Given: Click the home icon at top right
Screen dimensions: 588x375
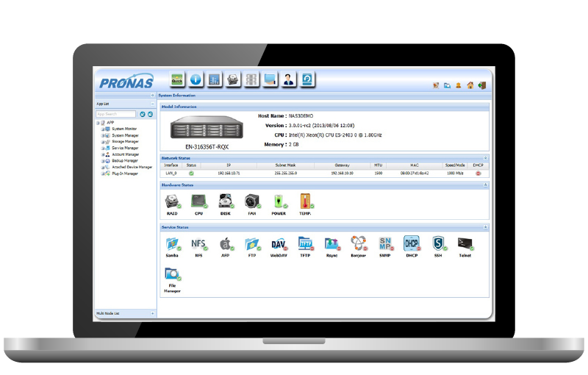Looking at the screenshot, I should pos(470,85).
